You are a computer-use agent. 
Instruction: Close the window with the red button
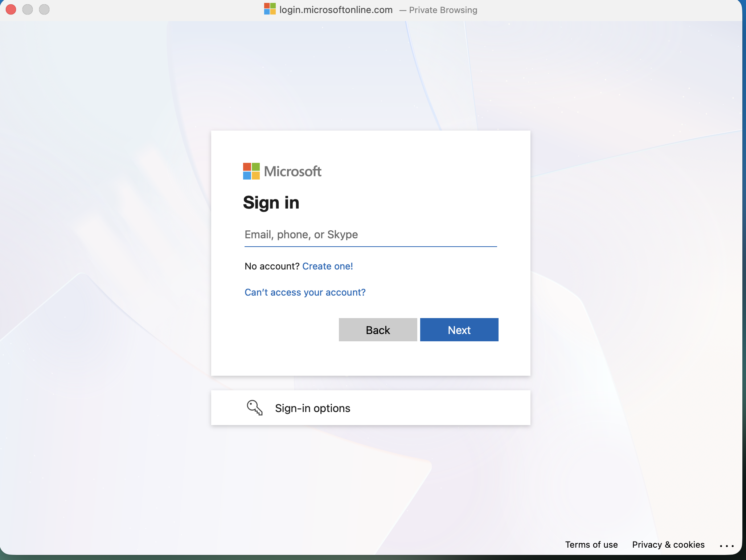pyautogui.click(x=11, y=9)
